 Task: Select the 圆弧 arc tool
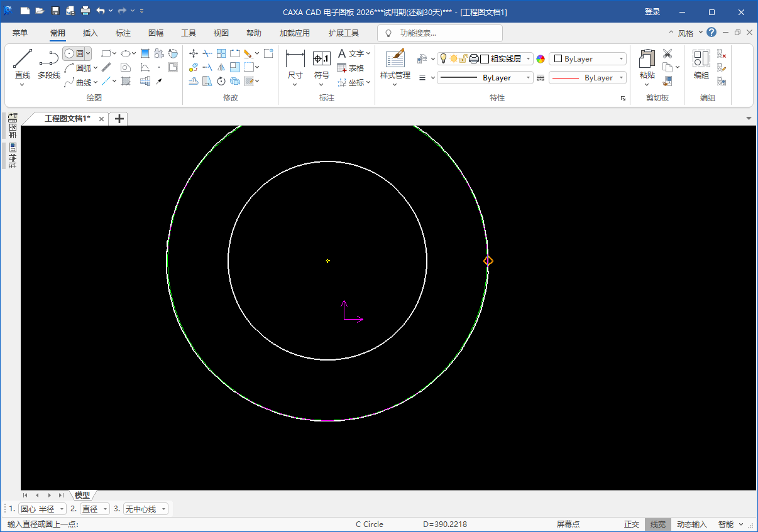(78, 68)
